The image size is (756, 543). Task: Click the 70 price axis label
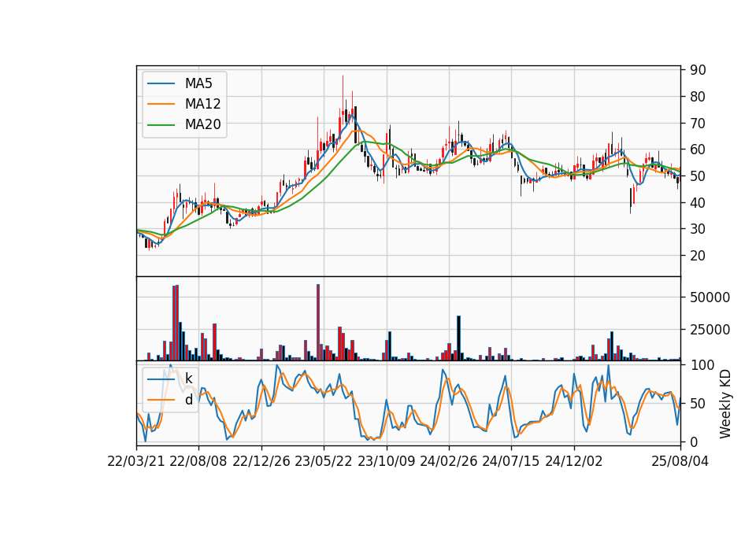point(698,124)
